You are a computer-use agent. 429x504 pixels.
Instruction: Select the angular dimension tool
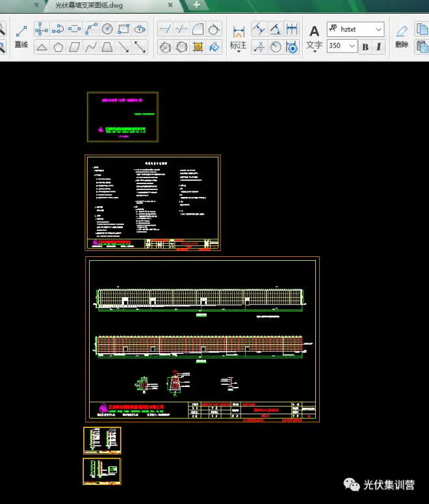click(276, 29)
